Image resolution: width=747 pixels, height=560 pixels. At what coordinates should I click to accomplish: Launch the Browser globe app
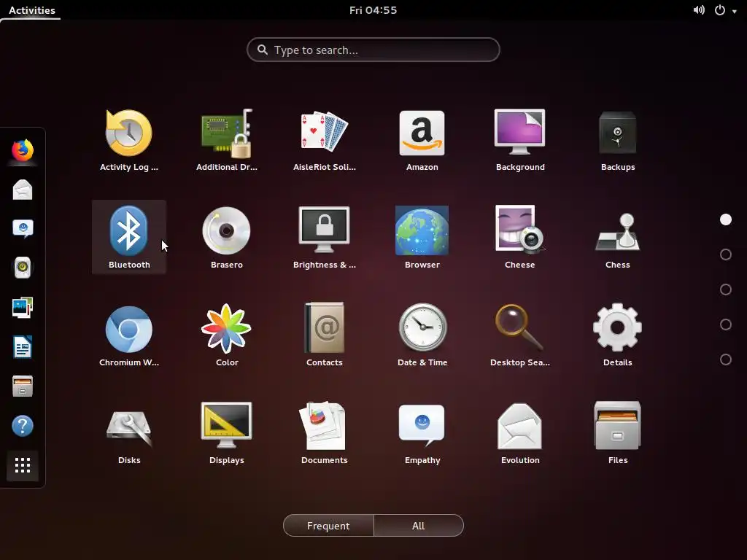(x=422, y=237)
